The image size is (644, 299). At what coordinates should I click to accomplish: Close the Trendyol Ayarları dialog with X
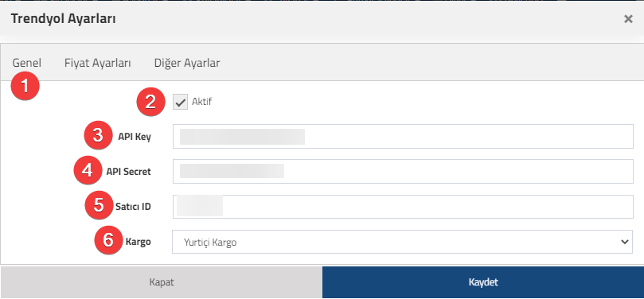(x=628, y=19)
